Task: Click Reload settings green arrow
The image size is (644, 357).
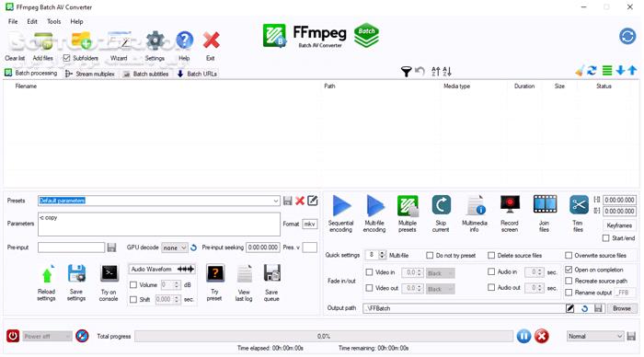Action: (x=47, y=274)
